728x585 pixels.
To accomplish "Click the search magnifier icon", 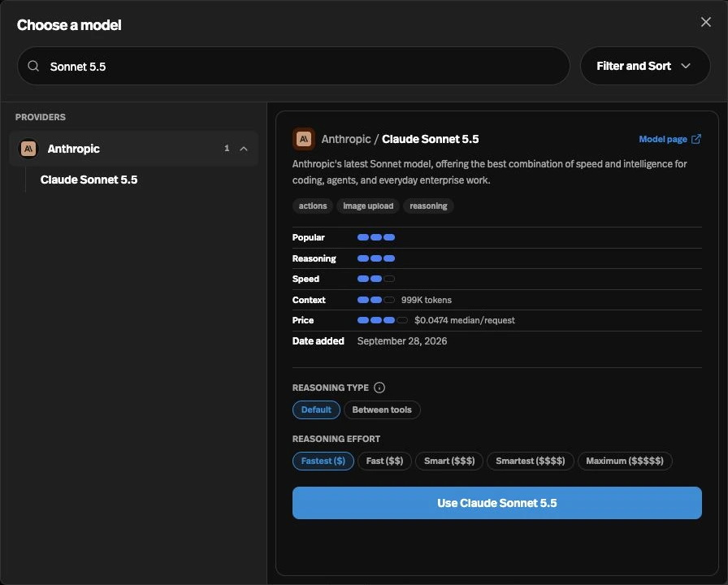I will point(33,66).
